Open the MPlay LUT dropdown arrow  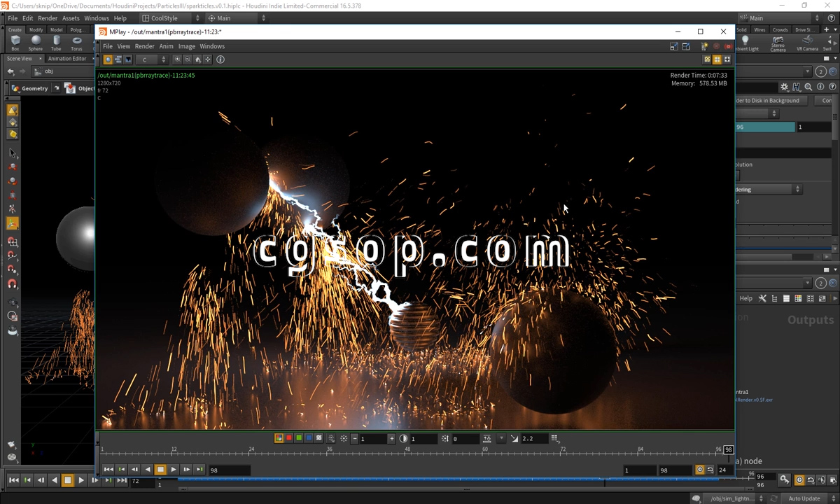click(x=501, y=438)
